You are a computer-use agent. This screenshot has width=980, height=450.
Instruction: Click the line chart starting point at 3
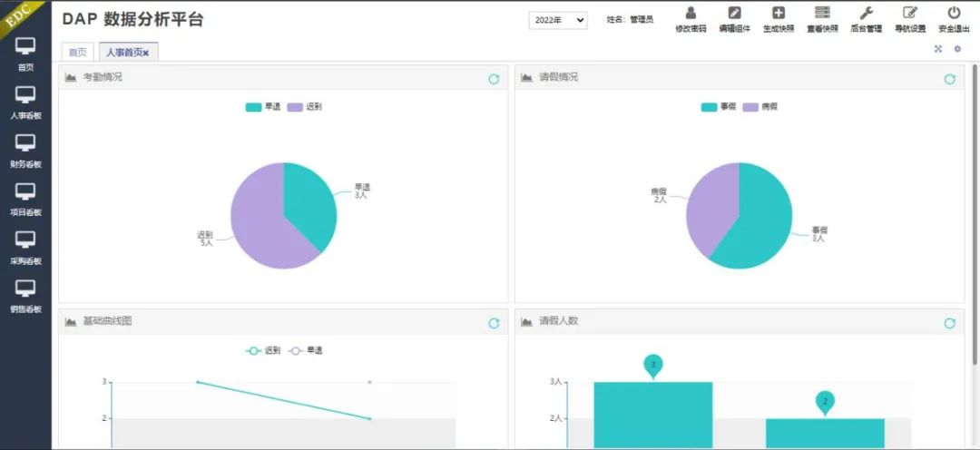coord(198,382)
